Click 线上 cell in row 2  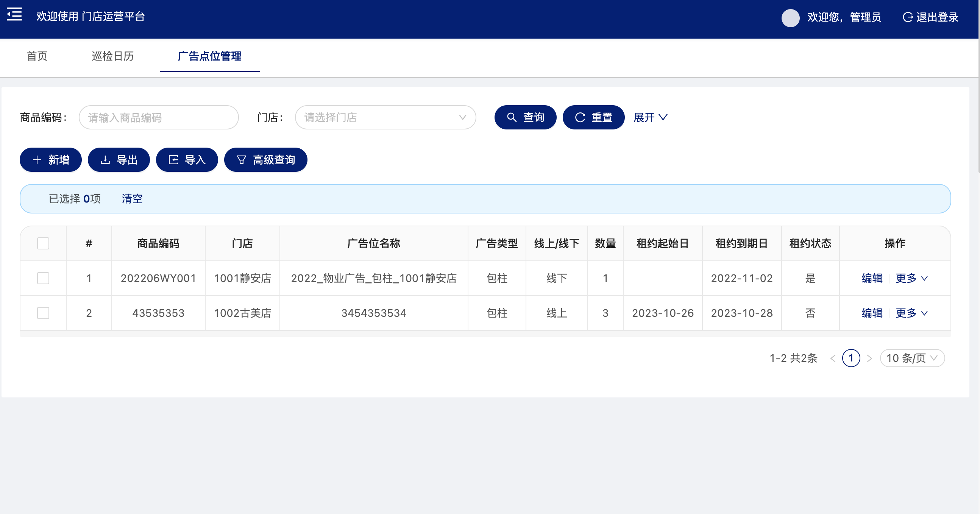point(557,313)
